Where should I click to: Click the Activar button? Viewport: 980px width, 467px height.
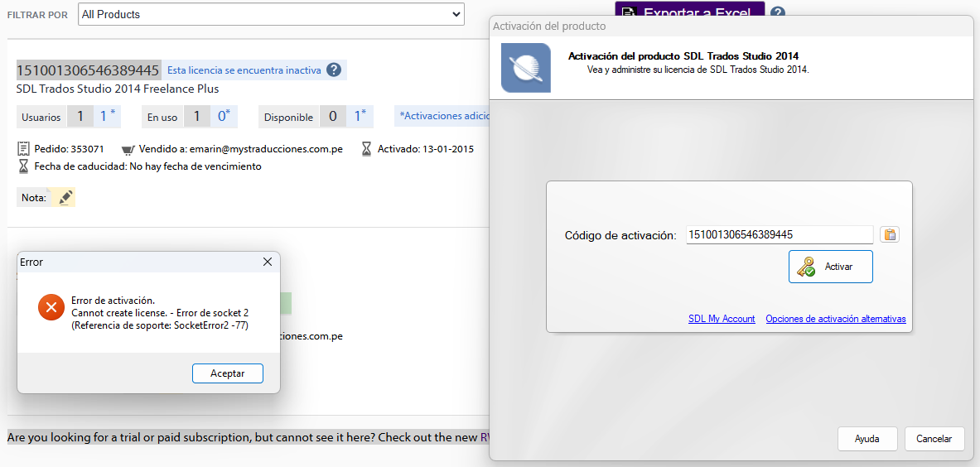coord(831,267)
